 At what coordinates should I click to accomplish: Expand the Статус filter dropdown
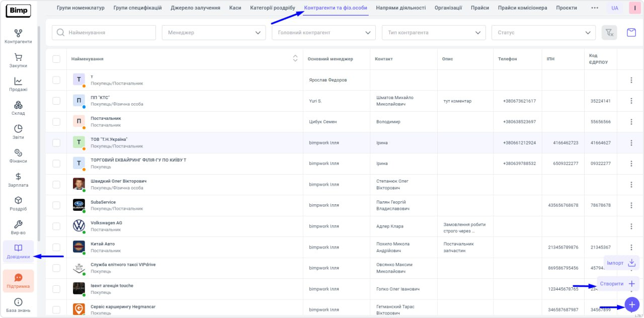tap(543, 33)
